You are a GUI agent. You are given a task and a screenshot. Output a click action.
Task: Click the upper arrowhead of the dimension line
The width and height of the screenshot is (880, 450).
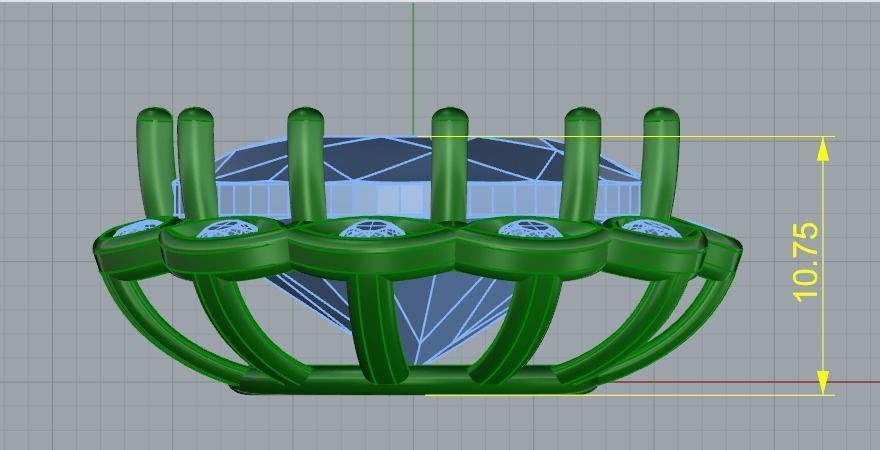[823, 149]
